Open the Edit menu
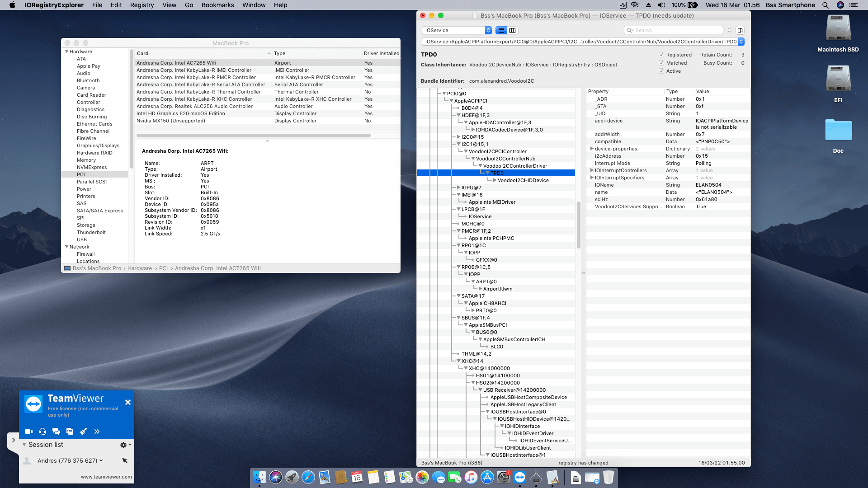Viewport: 868px width, 488px height. click(116, 5)
